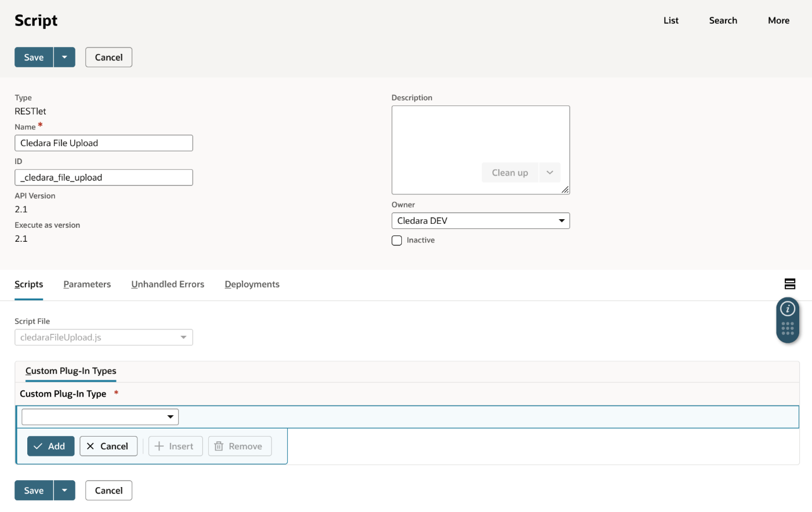This screenshot has width=812, height=512.
Task: Click the bottom Save button
Action: pos(34,491)
